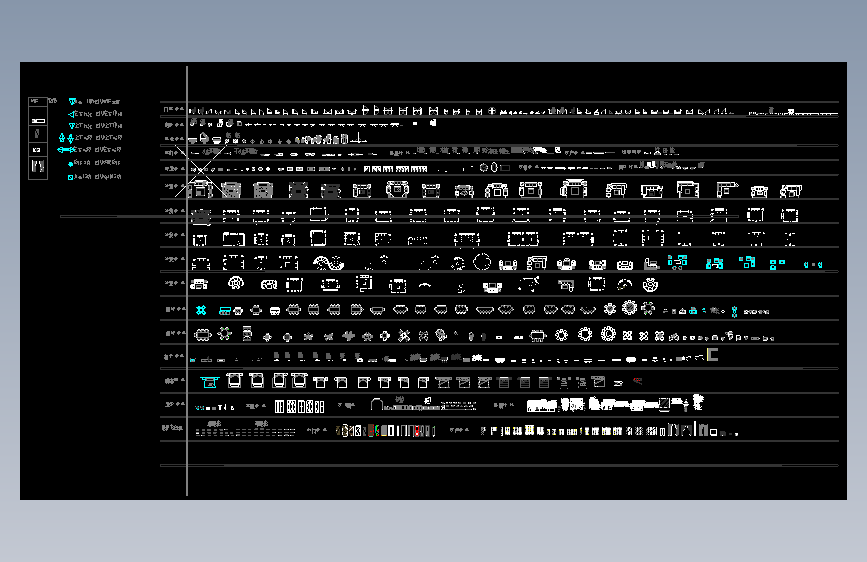Select the yellowish bracket block ending the small-furniture row
Screen dimensions: 867x562
coord(713,355)
